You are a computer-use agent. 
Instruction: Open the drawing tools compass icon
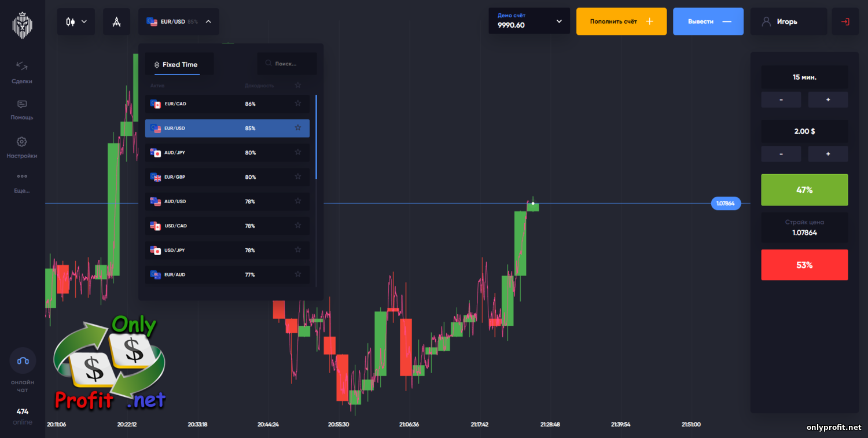coord(116,22)
